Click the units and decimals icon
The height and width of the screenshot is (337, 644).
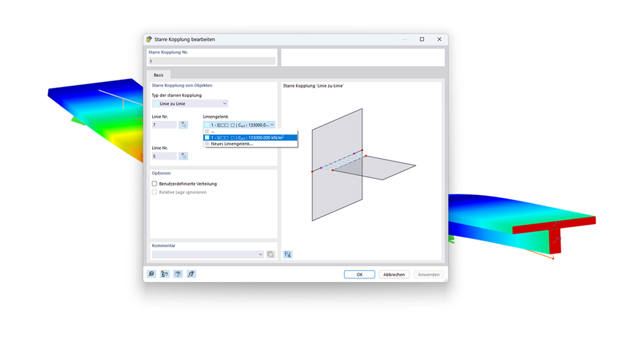coord(165,274)
